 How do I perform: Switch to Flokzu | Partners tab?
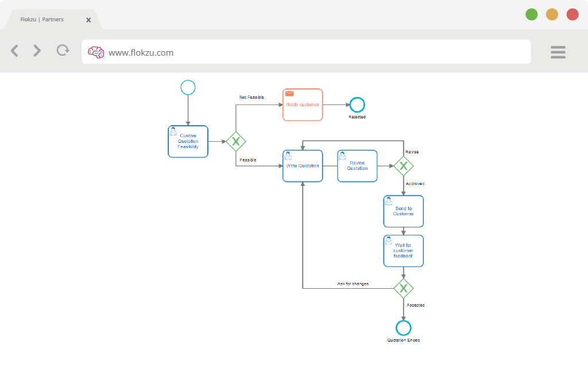pos(42,20)
